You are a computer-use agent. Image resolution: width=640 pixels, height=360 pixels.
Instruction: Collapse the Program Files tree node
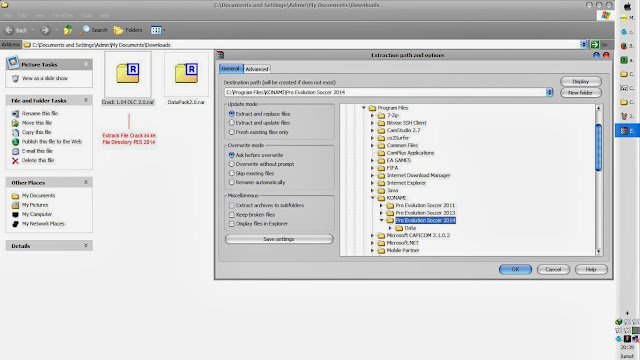(x=364, y=108)
